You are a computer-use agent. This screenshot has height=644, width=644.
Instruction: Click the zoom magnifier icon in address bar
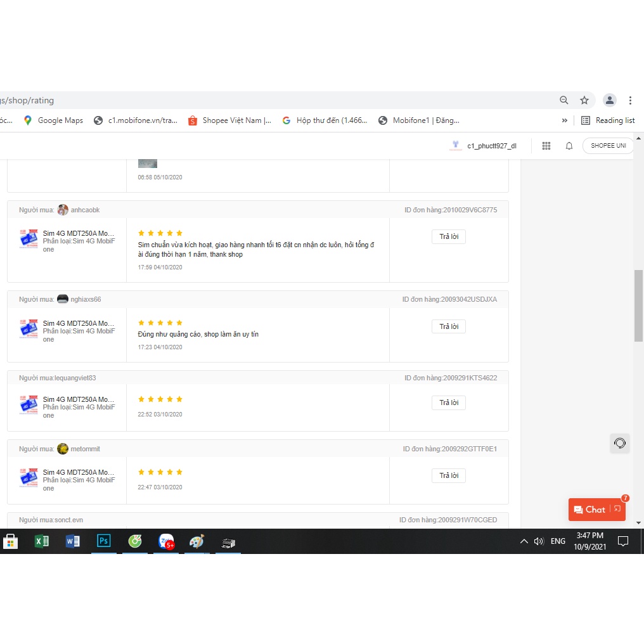563,100
